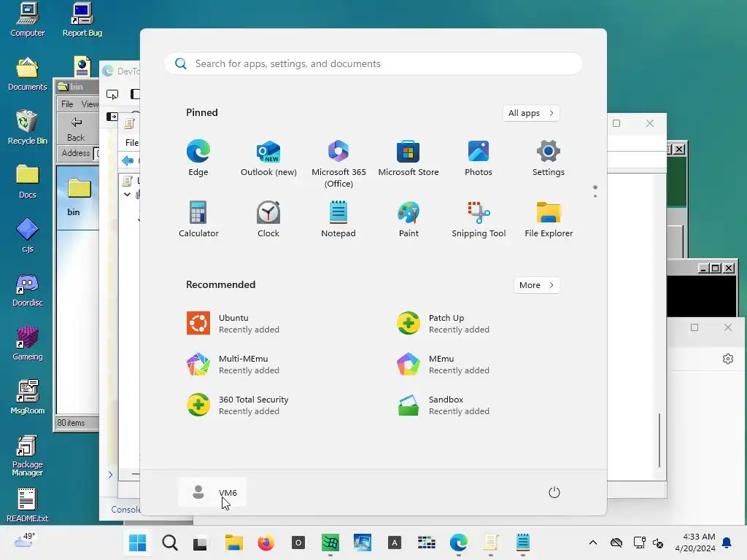Launch Firefox from taskbar

pos(266,542)
